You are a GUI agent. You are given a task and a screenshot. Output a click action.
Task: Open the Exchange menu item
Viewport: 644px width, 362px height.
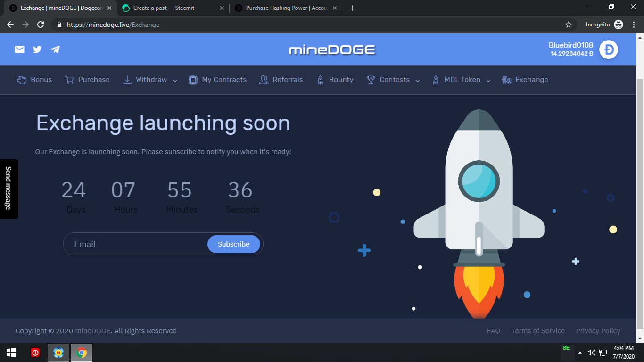point(525,80)
